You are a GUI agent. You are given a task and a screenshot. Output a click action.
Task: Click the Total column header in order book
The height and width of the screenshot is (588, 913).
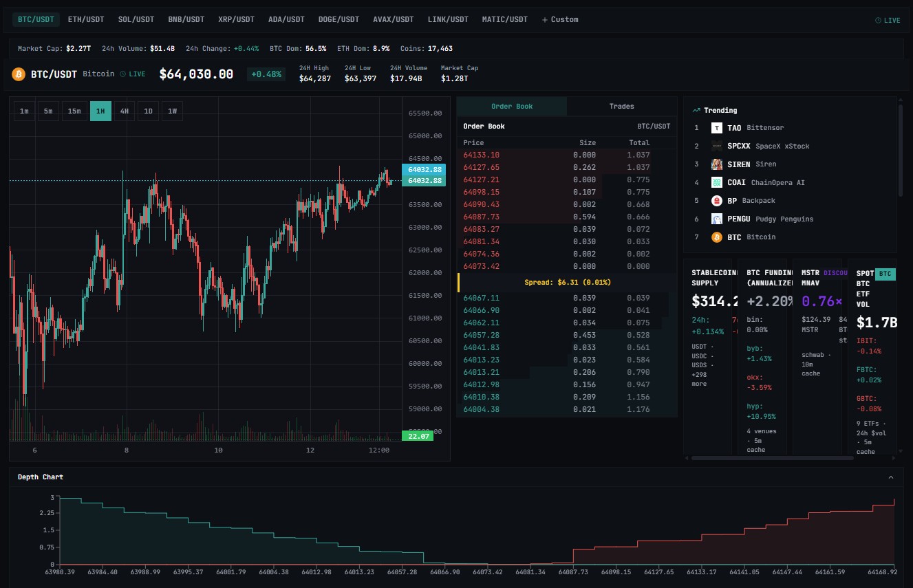coord(639,143)
